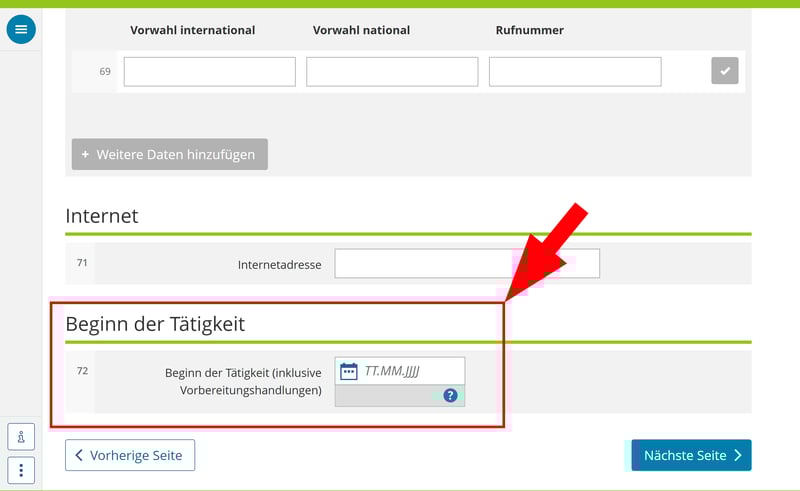The height and width of the screenshot is (491, 800).
Task: Click the row number 72 label
Action: click(x=83, y=371)
